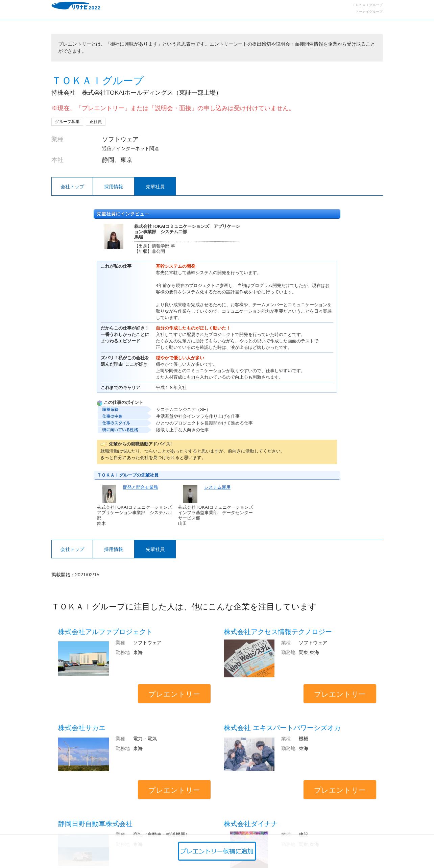Click the ＴＯＫＡＩグループ company title
Viewport: 434px width, 868px height.
(x=98, y=81)
